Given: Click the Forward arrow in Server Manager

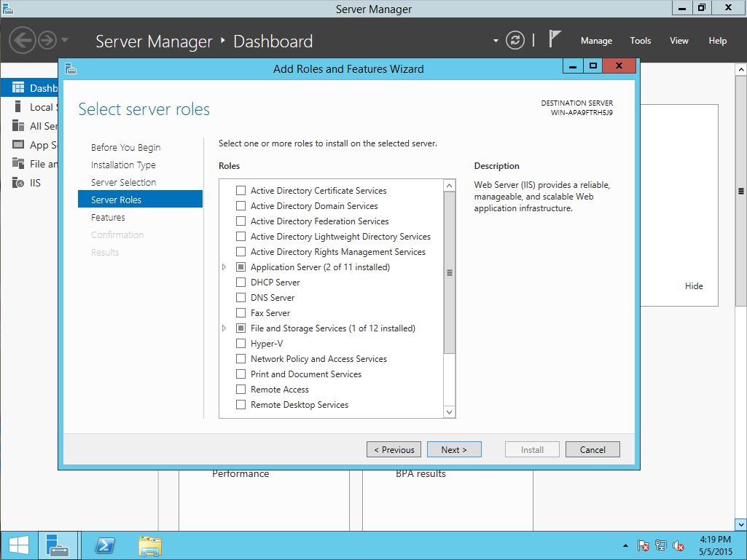Looking at the screenshot, I should click(x=47, y=41).
